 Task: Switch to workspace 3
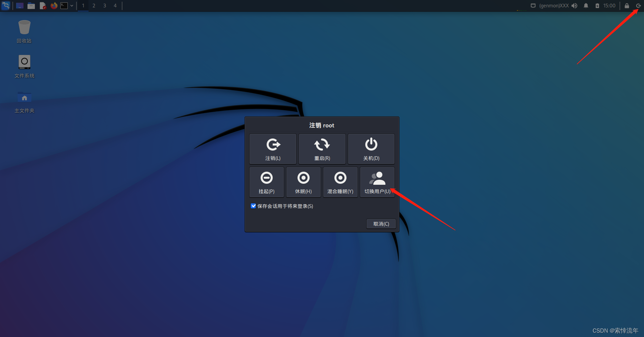click(105, 6)
